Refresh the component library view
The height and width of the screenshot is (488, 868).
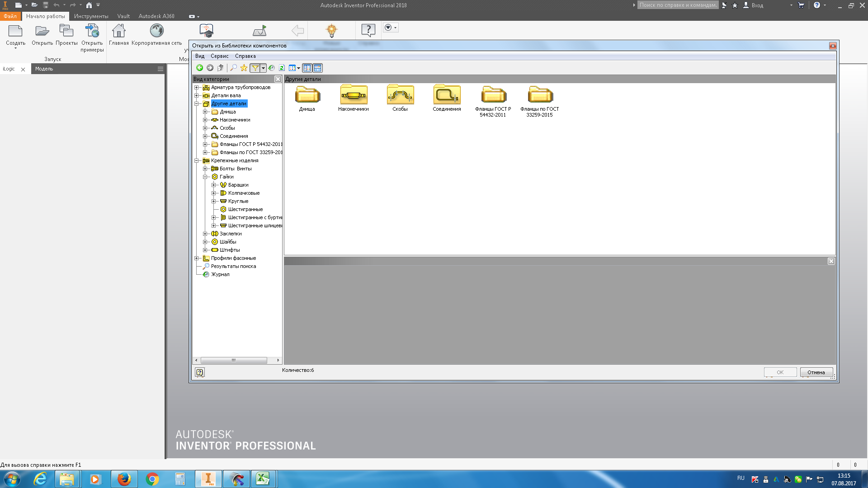(282, 68)
